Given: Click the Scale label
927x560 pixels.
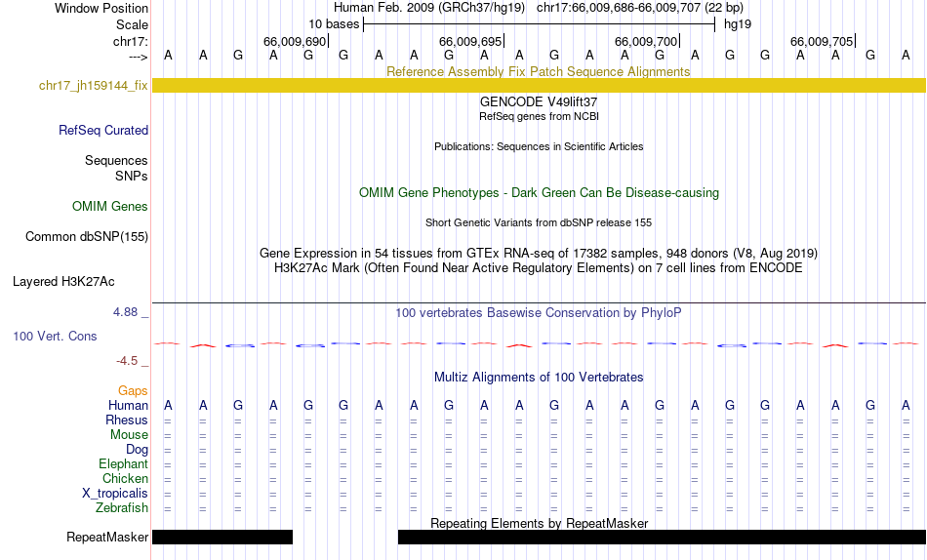Looking at the screenshot, I should [x=132, y=24].
